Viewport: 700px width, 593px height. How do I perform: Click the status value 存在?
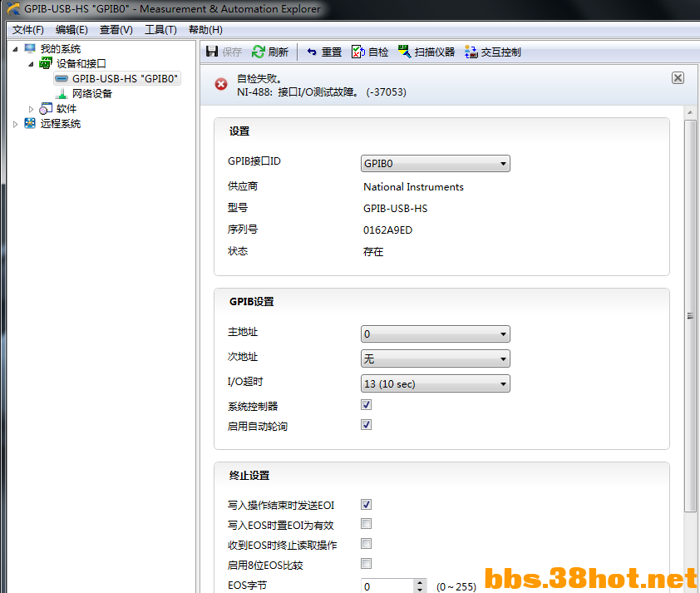(373, 252)
